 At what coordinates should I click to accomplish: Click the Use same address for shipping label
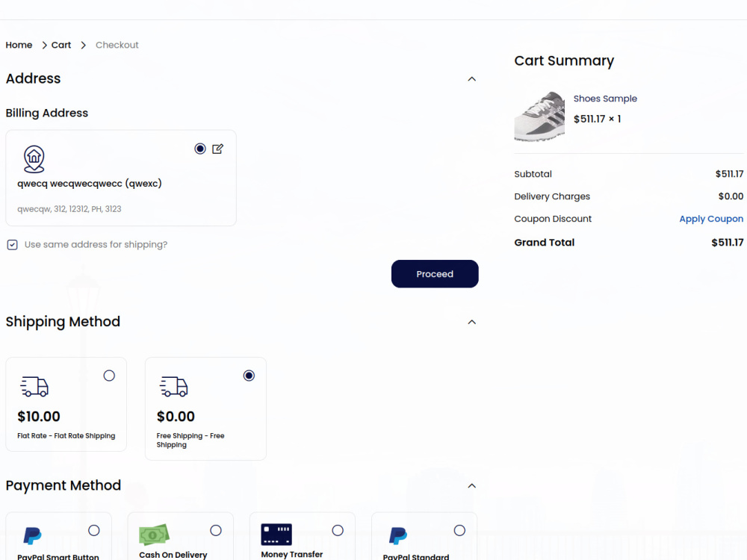point(96,244)
